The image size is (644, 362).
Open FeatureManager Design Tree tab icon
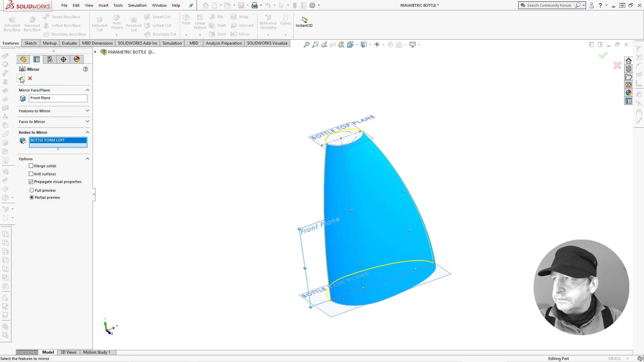coord(23,59)
